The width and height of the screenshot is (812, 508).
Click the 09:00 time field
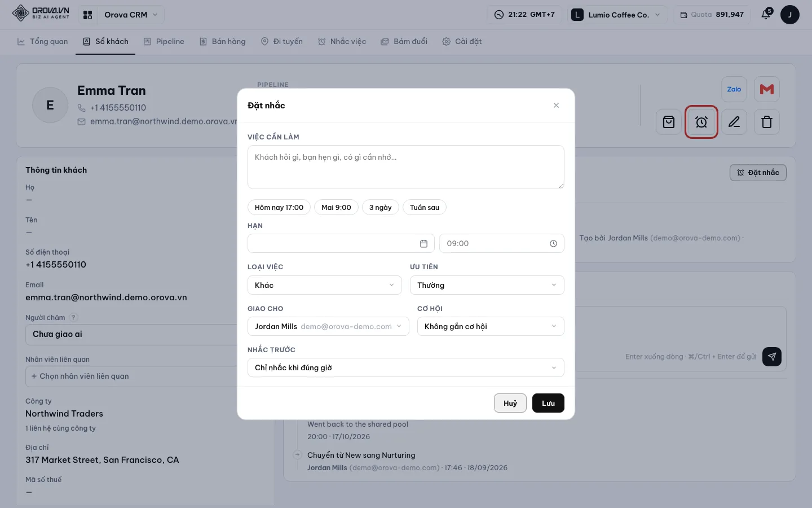tap(502, 244)
